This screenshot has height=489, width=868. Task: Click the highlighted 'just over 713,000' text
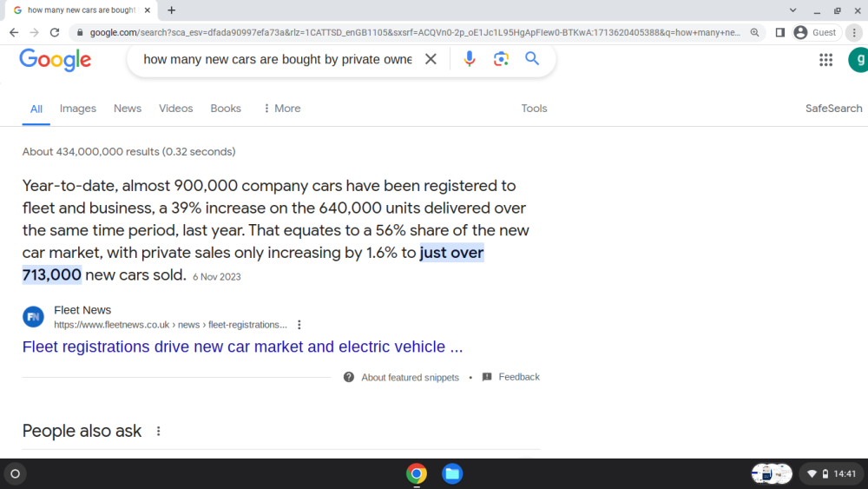(253, 263)
